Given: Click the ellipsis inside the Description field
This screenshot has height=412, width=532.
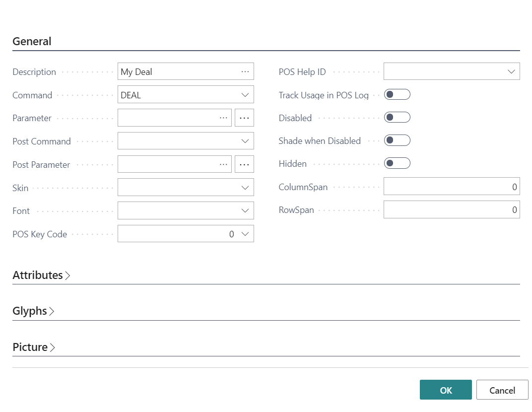Looking at the screenshot, I should pos(245,71).
